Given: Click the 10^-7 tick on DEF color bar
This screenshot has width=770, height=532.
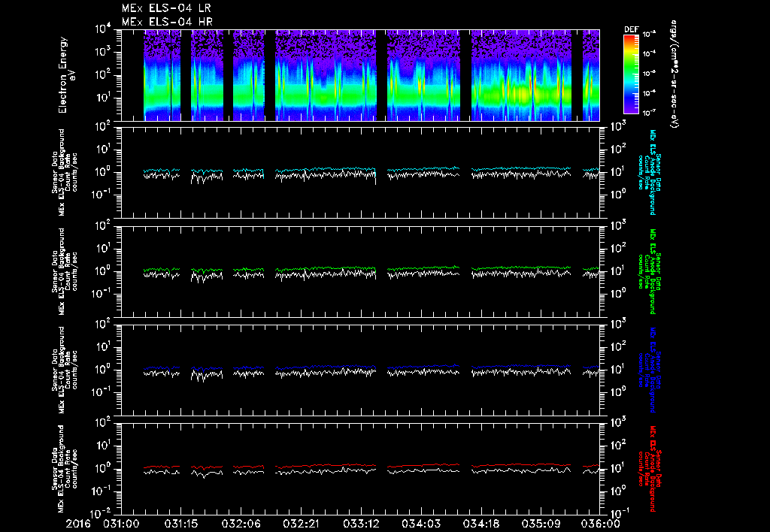Looking at the screenshot, I should (x=650, y=113).
